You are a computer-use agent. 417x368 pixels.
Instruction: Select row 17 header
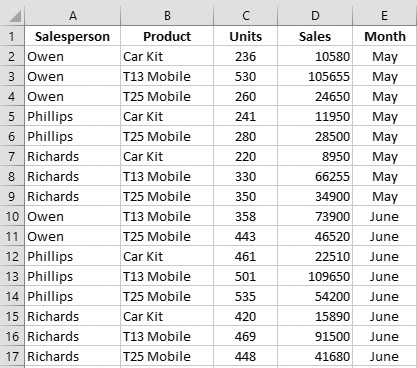click(12, 356)
